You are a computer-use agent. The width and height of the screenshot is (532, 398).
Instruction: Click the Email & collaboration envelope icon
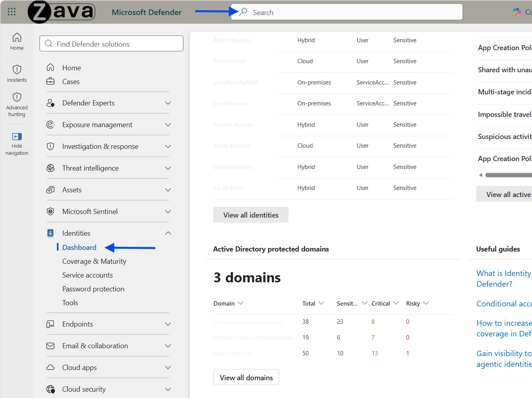coord(51,346)
